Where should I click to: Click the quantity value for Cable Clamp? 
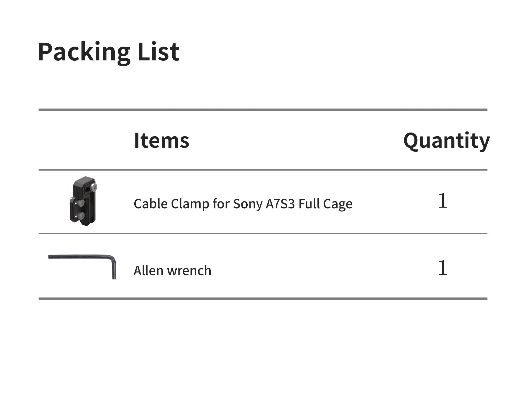443,201
